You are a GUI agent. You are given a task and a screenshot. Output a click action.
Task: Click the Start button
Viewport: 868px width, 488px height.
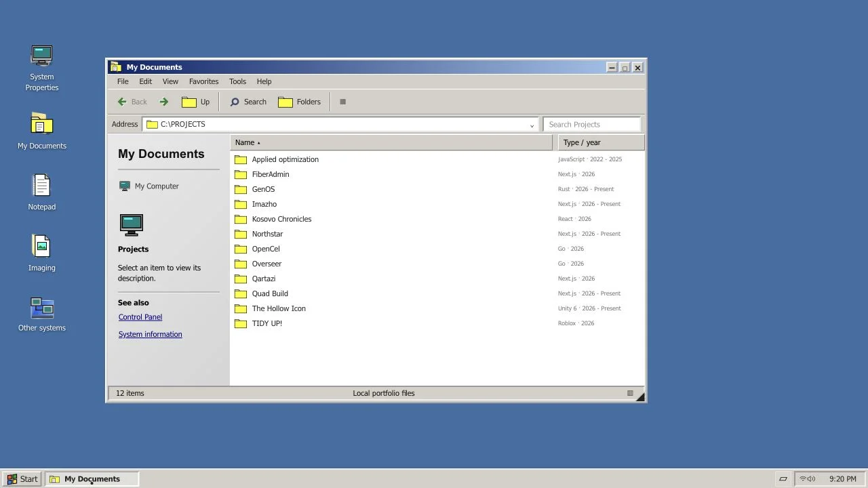coord(22,479)
